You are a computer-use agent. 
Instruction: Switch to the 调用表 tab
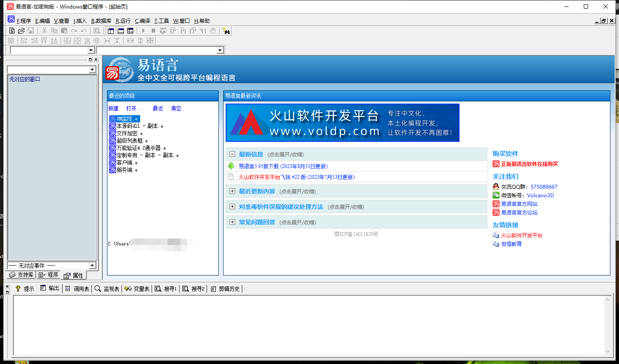click(x=77, y=289)
